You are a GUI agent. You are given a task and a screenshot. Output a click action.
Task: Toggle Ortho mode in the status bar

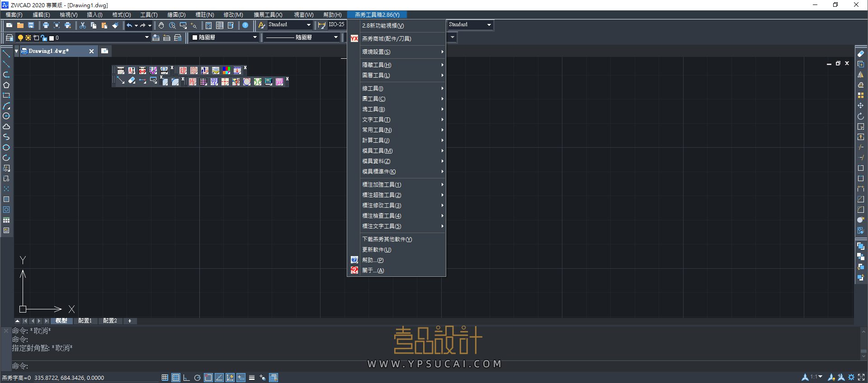[187, 378]
